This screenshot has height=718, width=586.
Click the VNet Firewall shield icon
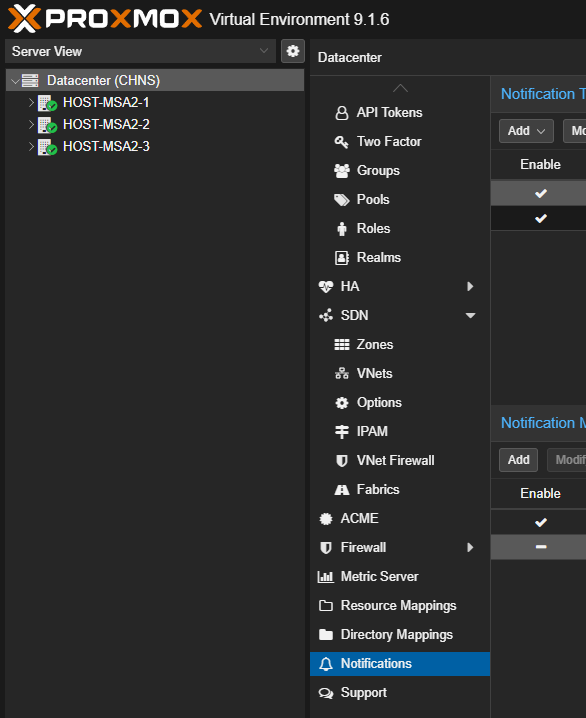tap(342, 461)
